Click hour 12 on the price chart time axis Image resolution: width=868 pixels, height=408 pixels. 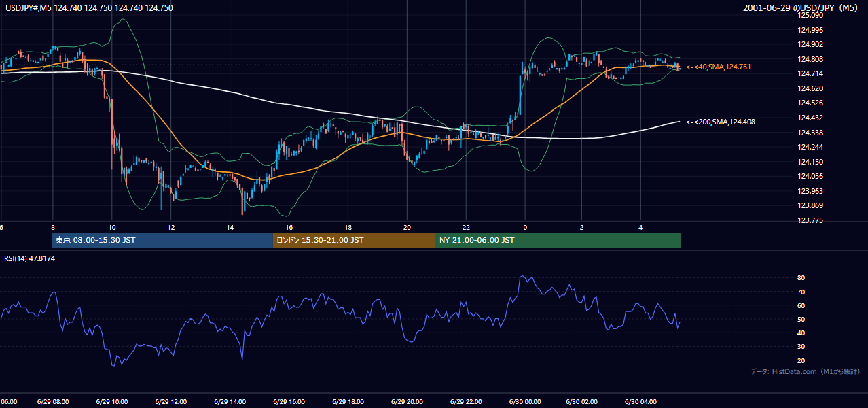click(x=171, y=227)
